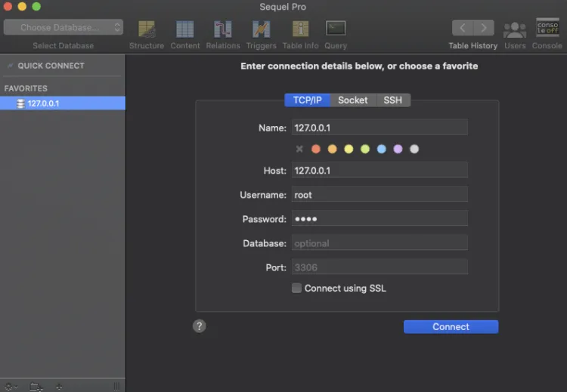
Task: Pick the red color label swatch
Action: coord(316,149)
